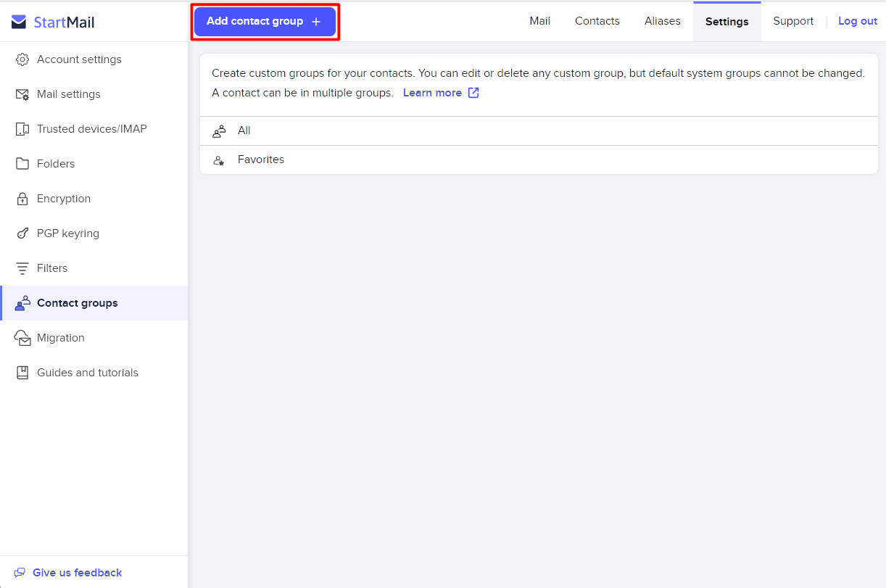
Task: Click the StartMail brand name text
Action: 64,22
